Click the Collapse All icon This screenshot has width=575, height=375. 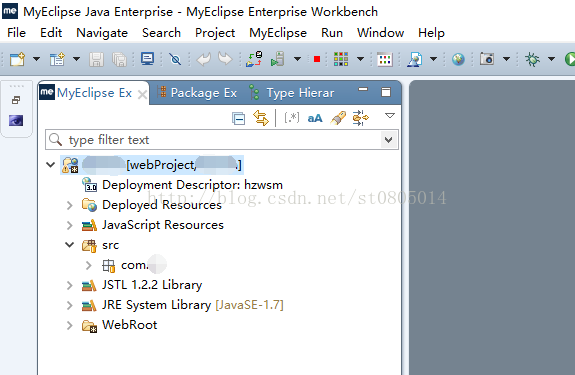point(239,118)
